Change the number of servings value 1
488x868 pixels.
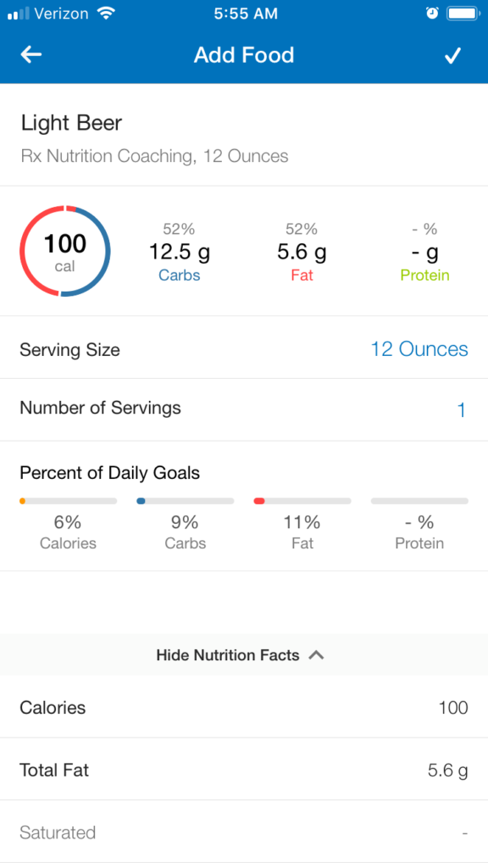pyautogui.click(x=462, y=410)
